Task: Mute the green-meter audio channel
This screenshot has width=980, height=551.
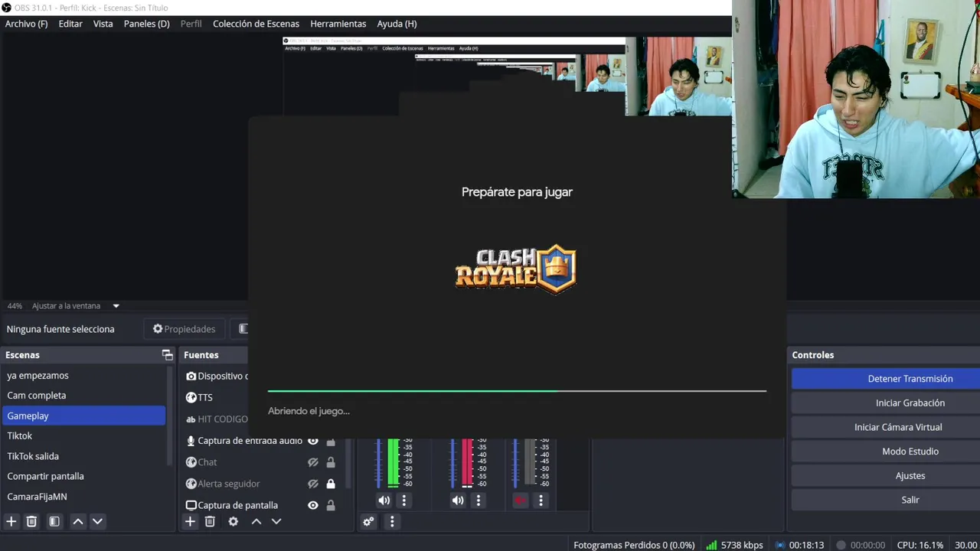Action: click(384, 500)
